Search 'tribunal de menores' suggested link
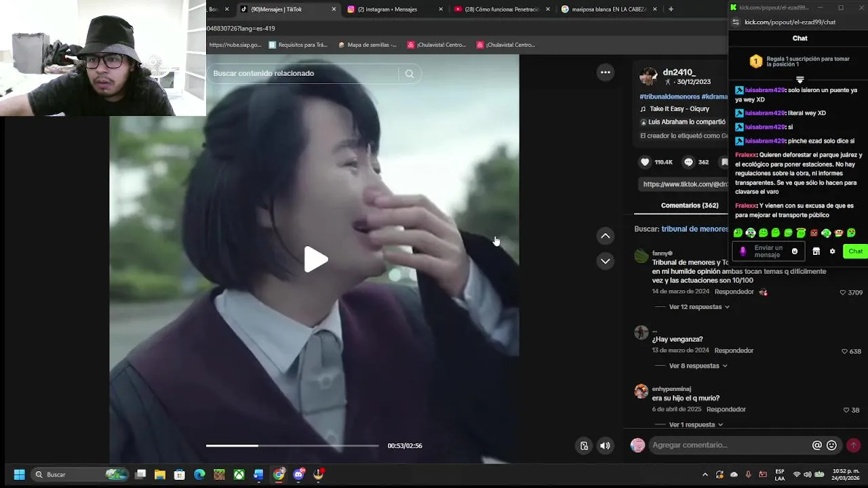Image resolution: width=868 pixels, height=488 pixels. 695,229
